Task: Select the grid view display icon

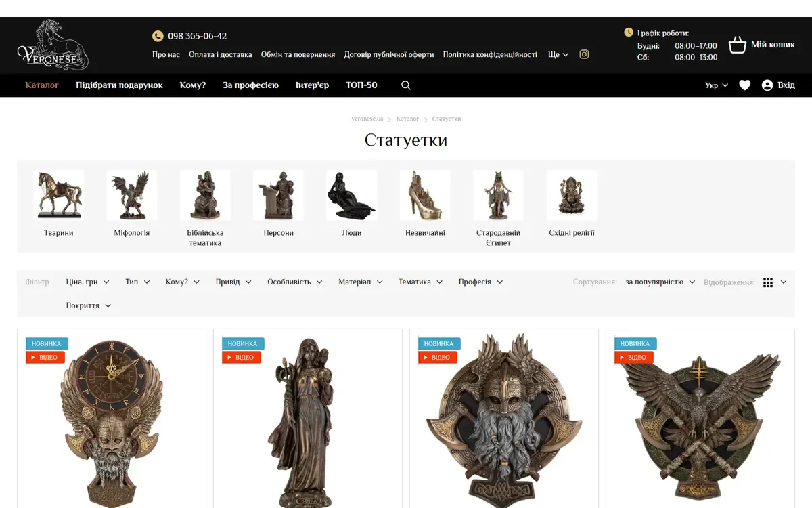Action: pos(768,282)
